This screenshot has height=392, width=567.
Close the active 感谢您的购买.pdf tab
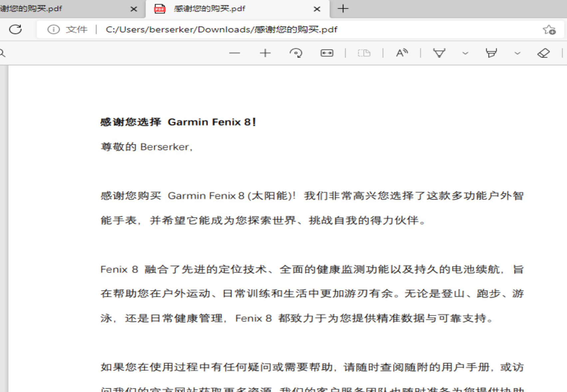(317, 9)
